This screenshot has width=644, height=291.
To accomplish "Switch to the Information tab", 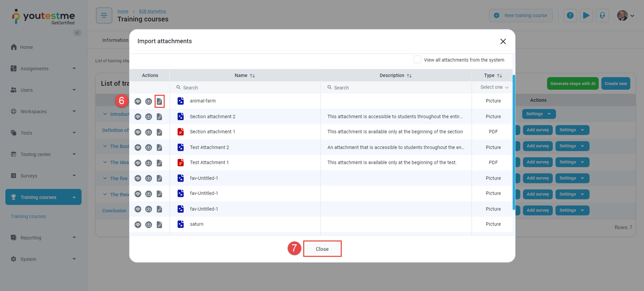I will coord(115,40).
